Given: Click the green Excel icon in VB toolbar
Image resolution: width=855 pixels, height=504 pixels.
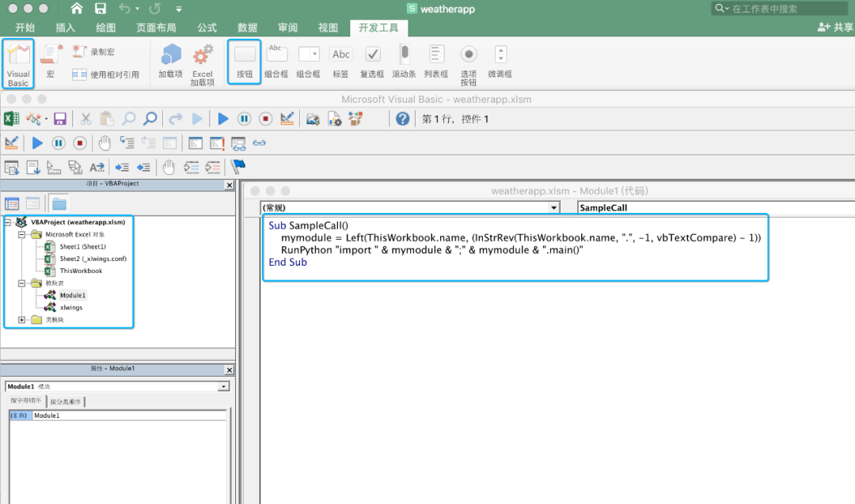Looking at the screenshot, I should click(x=11, y=119).
